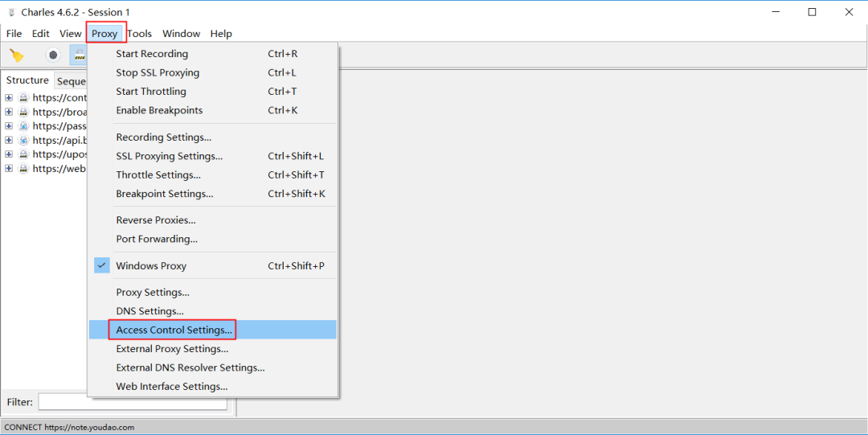Open Access Control Settings...
This screenshot has height=435, width=868.
(x=212, y=330)
